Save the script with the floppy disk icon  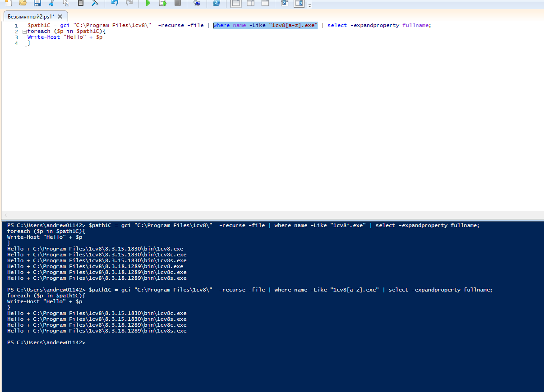coord(37,3)
